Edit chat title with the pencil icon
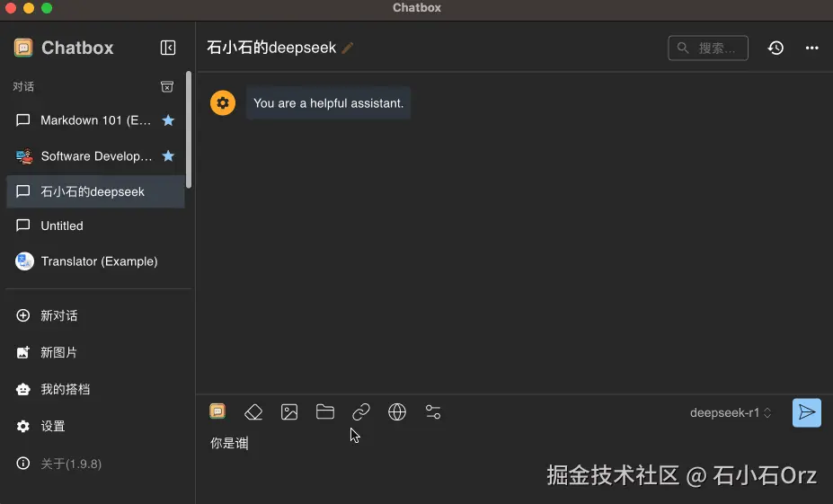Viewport: 833px width, 504px height. [x=348, y=48]
